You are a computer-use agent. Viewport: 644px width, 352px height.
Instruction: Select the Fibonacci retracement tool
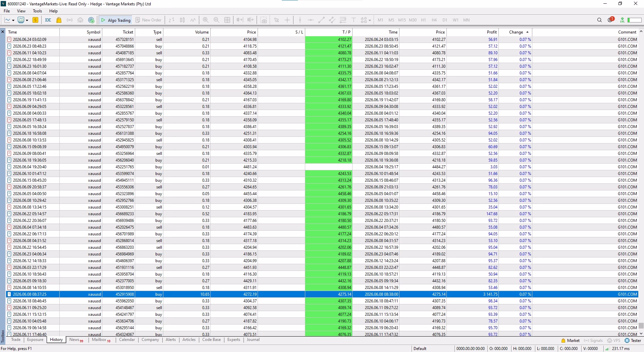click(x=343, y=20)
